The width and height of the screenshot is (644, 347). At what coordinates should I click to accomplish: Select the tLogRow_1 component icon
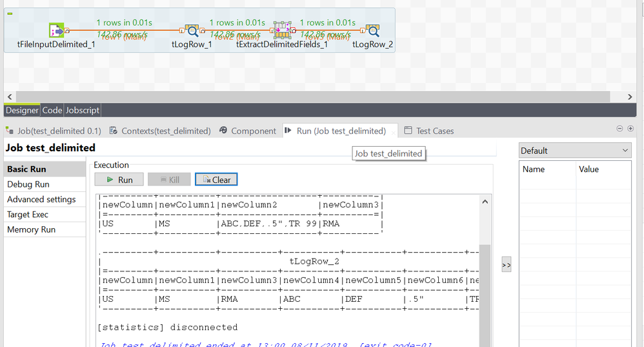coord(192,31)
